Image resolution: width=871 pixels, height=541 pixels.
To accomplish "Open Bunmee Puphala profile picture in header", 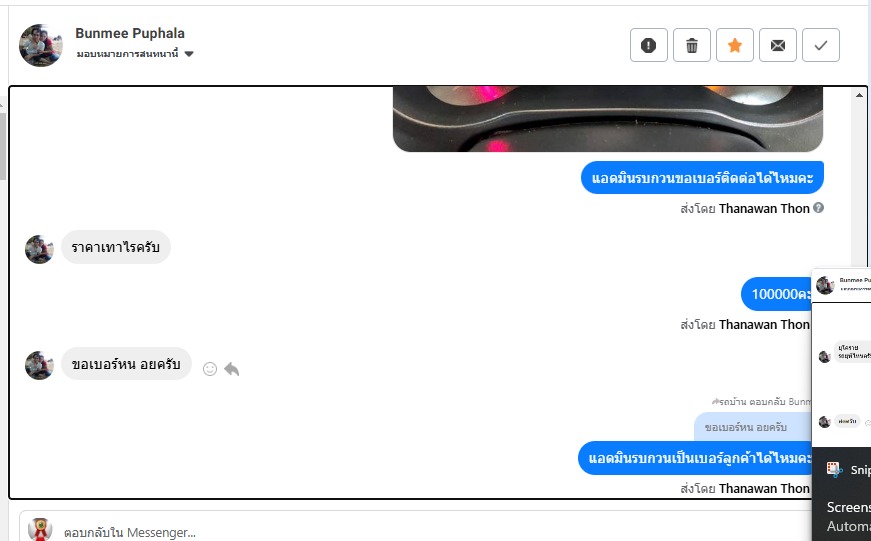I will pyautogui.click(x=41, y=45).
